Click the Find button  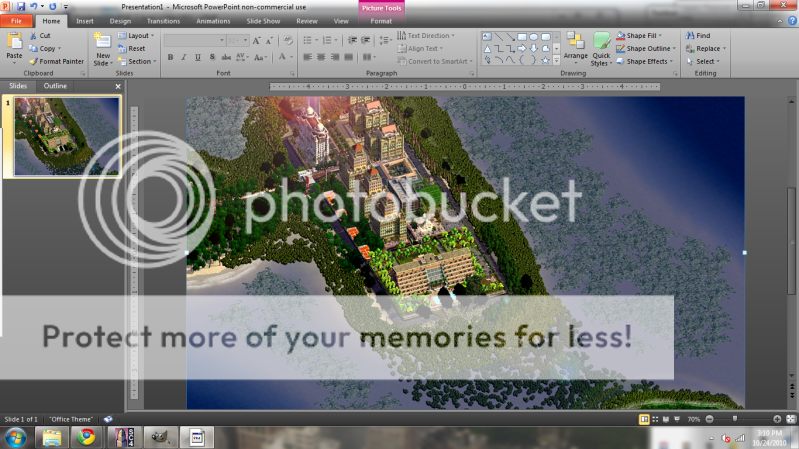pyautogui.click(x=698, y=36)
